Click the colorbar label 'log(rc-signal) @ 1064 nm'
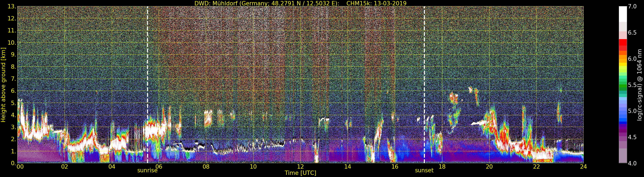 640,85
